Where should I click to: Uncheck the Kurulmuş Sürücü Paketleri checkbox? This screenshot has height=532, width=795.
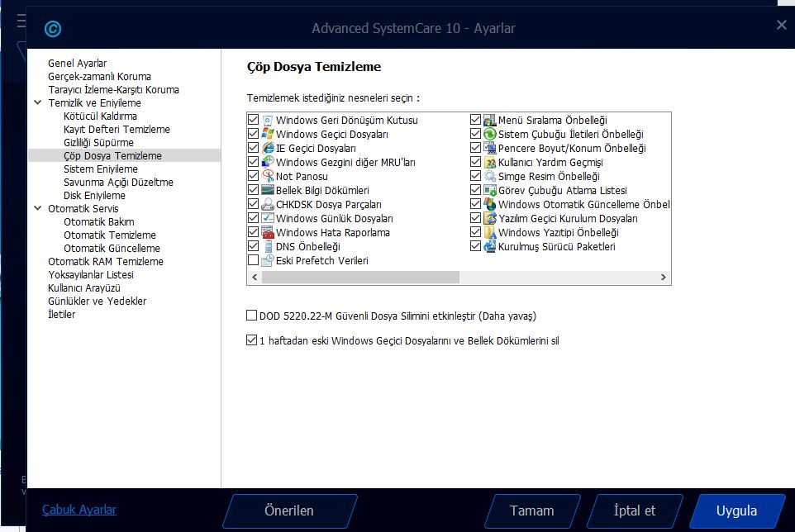pyautogui.click(x=475, y=245)
